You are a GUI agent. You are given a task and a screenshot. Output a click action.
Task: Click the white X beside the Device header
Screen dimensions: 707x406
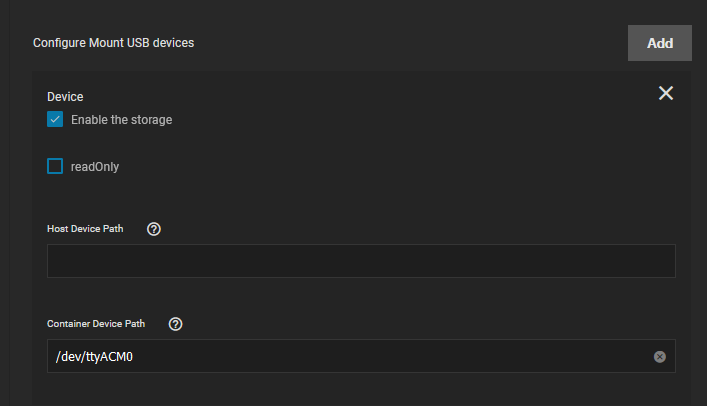[666, 93]
